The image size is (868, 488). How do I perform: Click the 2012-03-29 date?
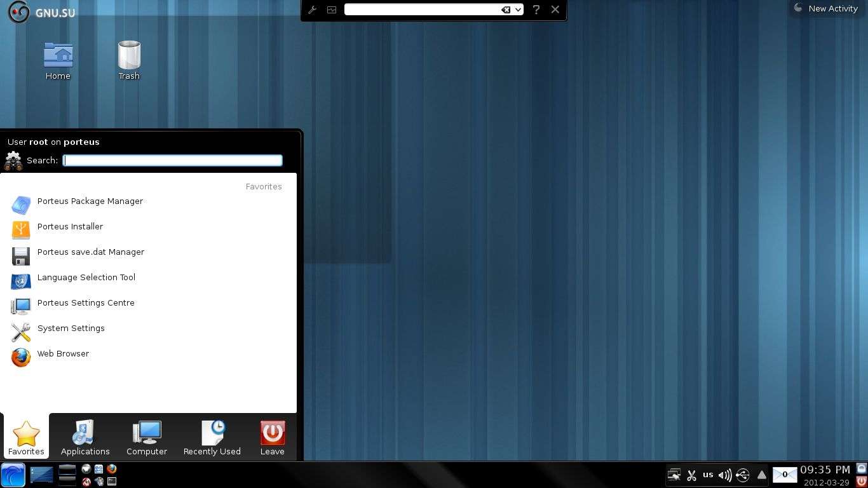tap(827, 483)
